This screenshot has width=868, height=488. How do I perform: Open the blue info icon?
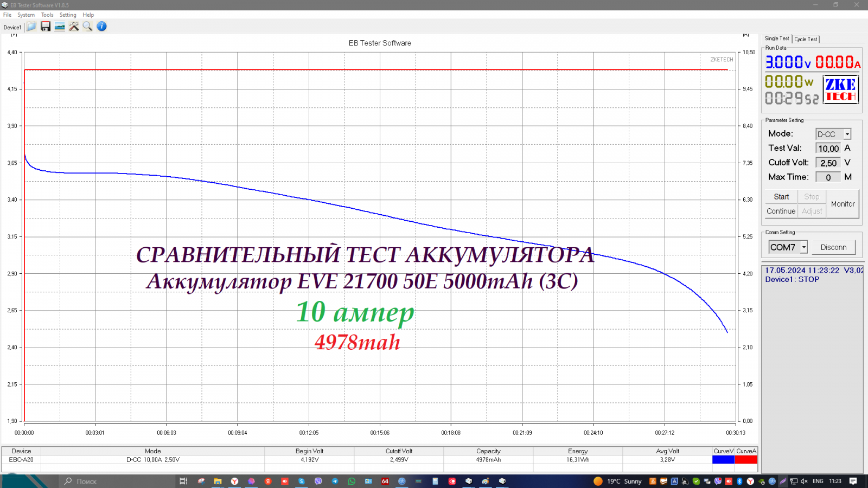click(x=101, y=27)
